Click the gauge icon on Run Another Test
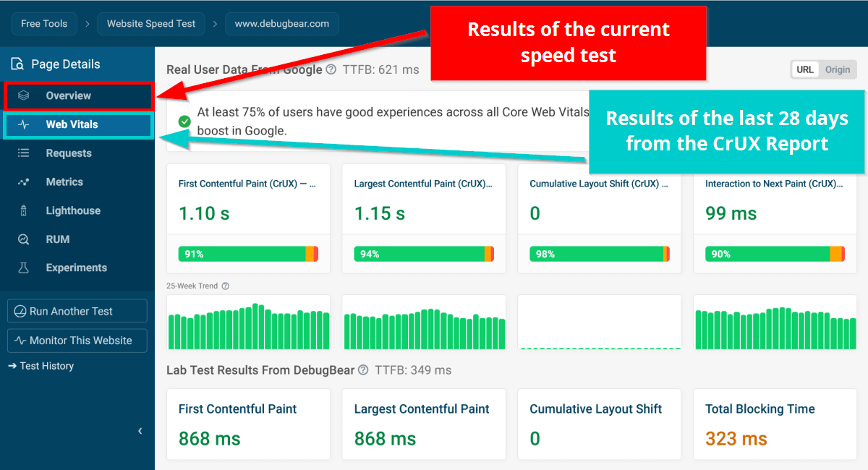 pyautogui.click(x=20, y=312)
